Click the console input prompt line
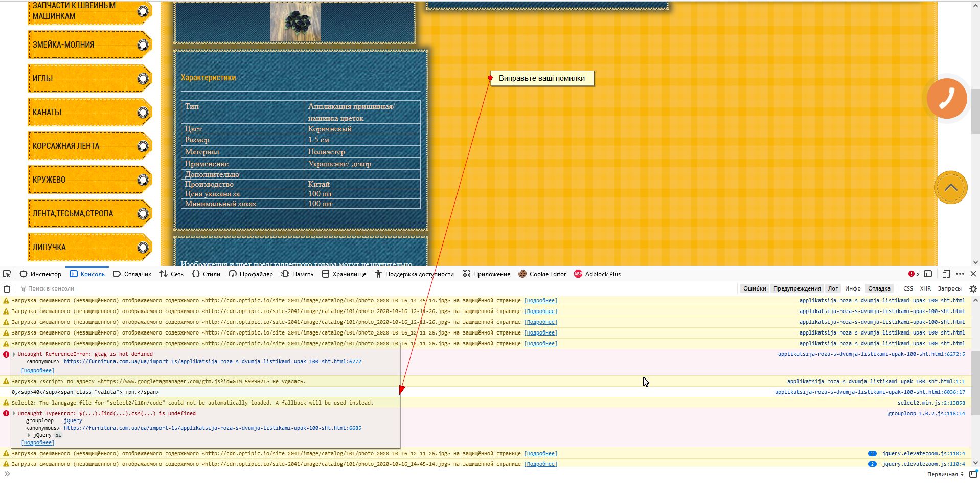 tap(460, 474)
